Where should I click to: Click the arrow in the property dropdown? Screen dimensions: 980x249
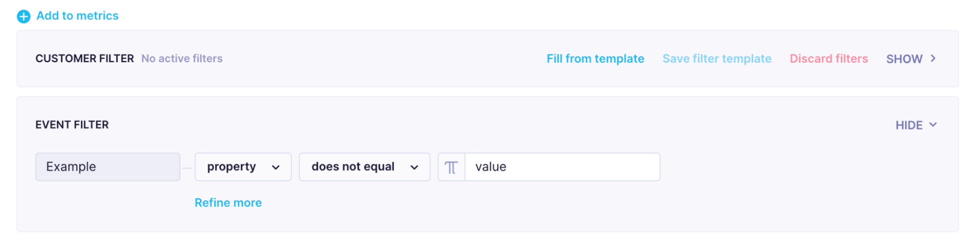pos(276,167)
